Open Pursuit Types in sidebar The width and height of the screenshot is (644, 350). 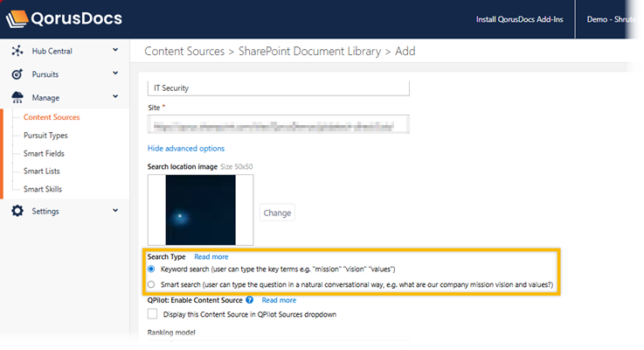tap(45, 136)
